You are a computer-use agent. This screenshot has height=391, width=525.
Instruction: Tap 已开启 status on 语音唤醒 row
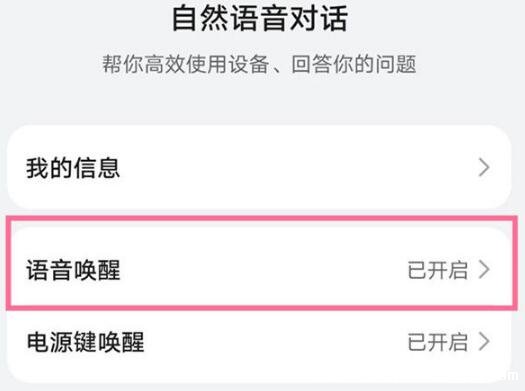click(438, 270)
